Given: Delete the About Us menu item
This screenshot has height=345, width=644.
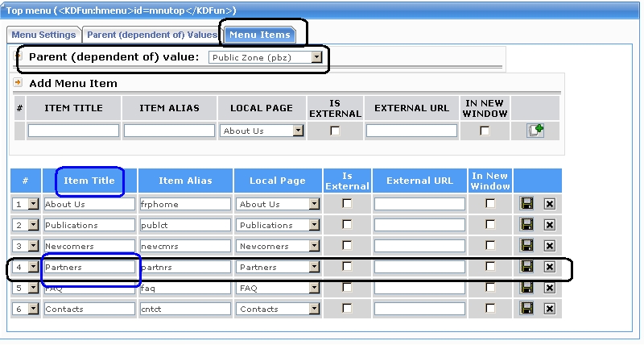Looking at the screenshot, I should pyautogui.click(x=550, y=204).
